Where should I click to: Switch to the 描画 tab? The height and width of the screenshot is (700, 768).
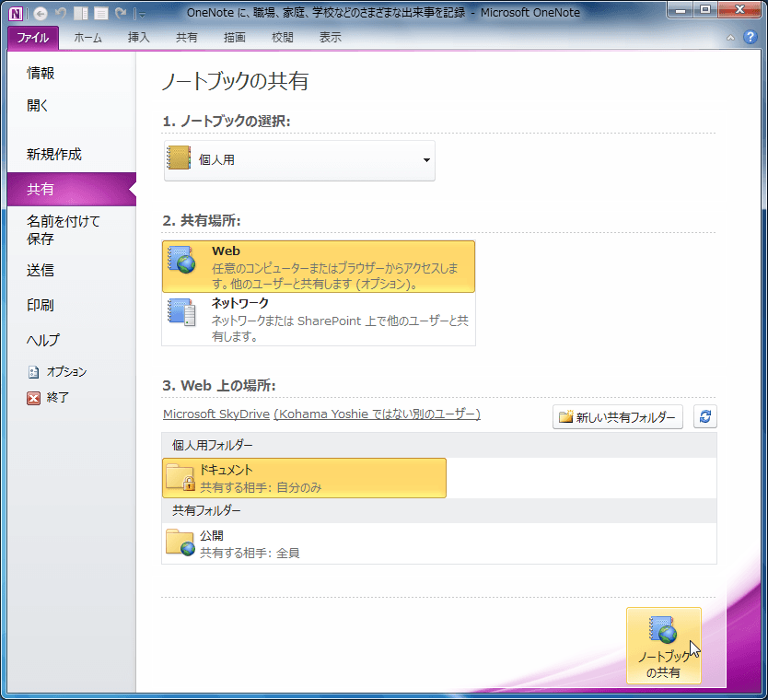pos(235,38)
